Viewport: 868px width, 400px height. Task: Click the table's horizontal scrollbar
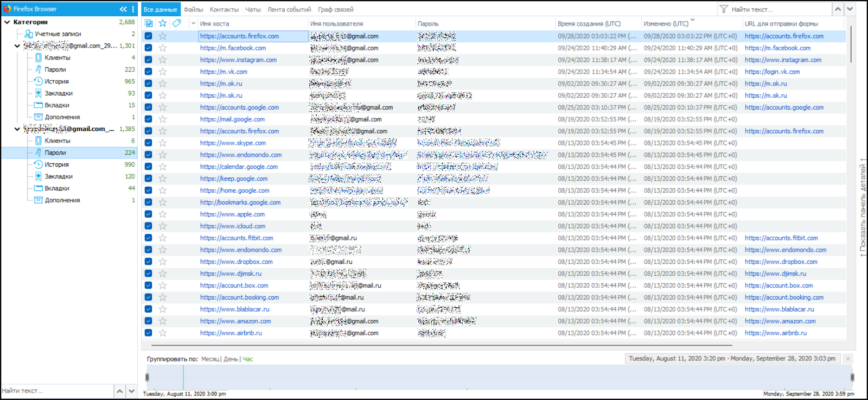click(442, 345)
